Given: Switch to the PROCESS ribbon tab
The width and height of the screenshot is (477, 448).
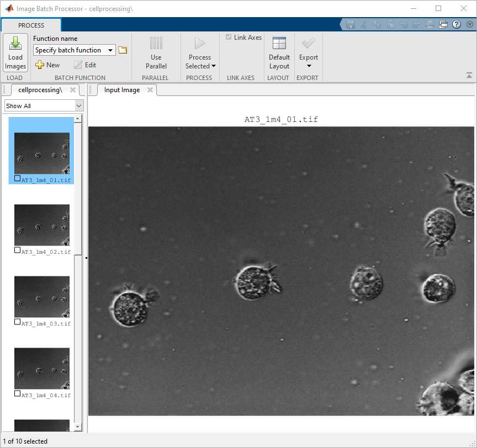Looking at the screenshot, I should point(31,25).
